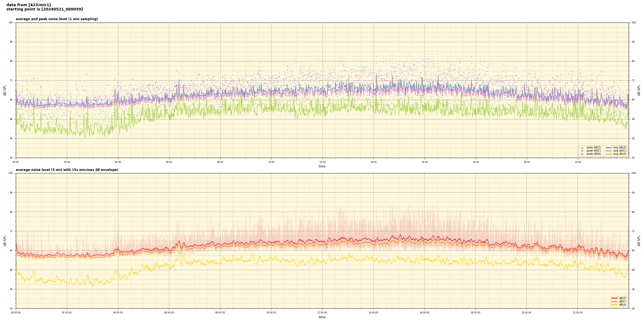The image size is (644, 322).
Task: Click the 96 tick on upper chart left axis
Action: click(x=11, y=42)
